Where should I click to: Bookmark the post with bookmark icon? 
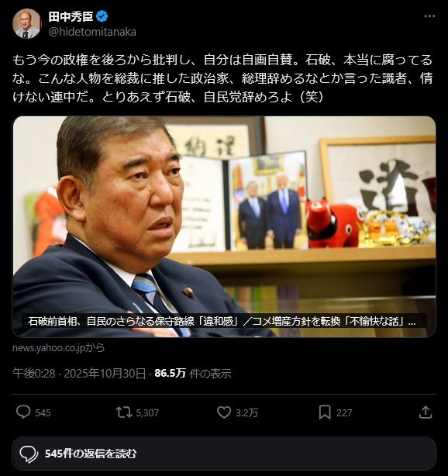pyautogui.click(x=325, y=412)
